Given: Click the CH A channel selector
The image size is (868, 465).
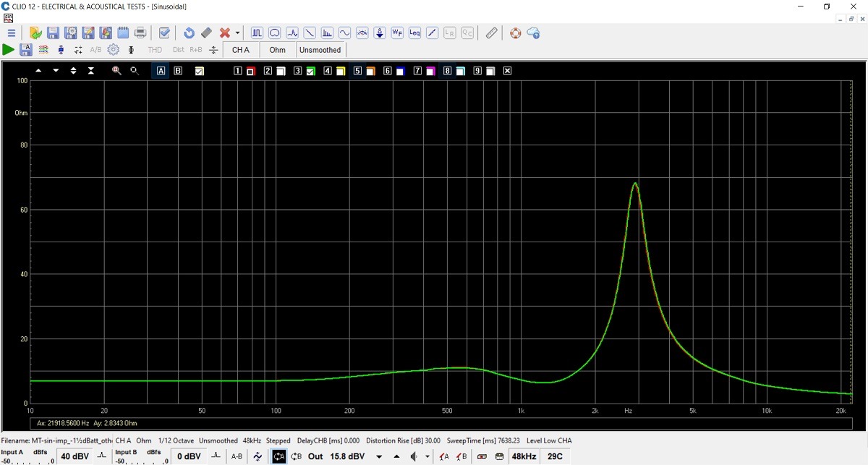Looking at the screenshot, I should (241, 50).
